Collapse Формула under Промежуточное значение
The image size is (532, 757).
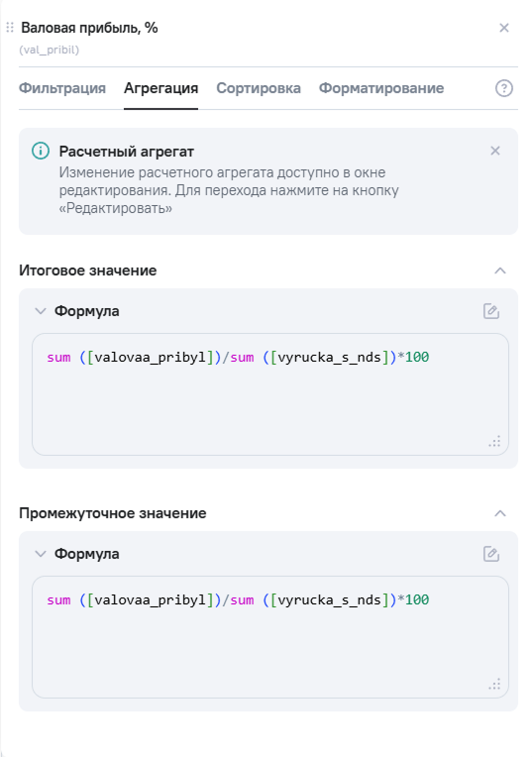click(x=41, y=554)
